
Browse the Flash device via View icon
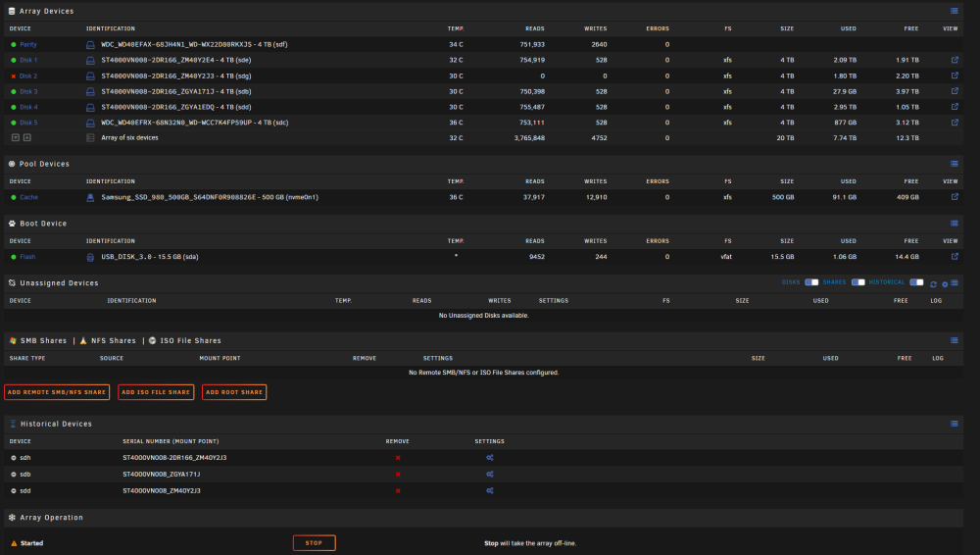tap(955, 257)
